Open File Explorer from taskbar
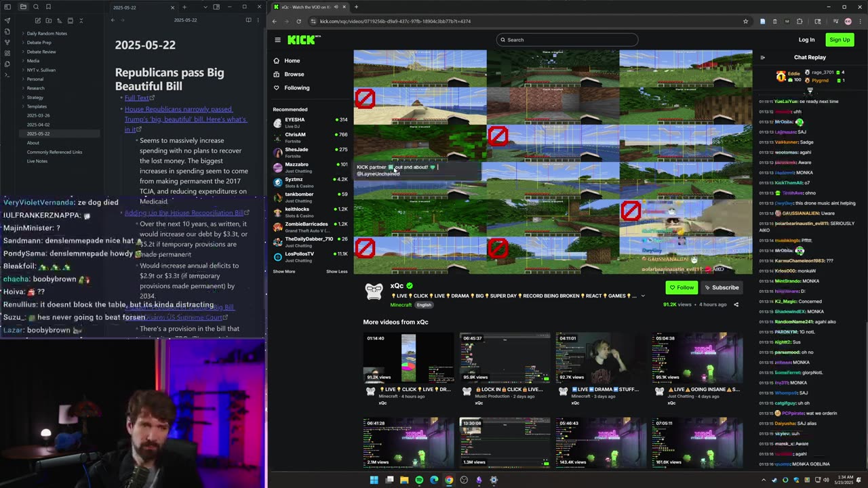This screenshot has height=488, width=868. point(404,480)
